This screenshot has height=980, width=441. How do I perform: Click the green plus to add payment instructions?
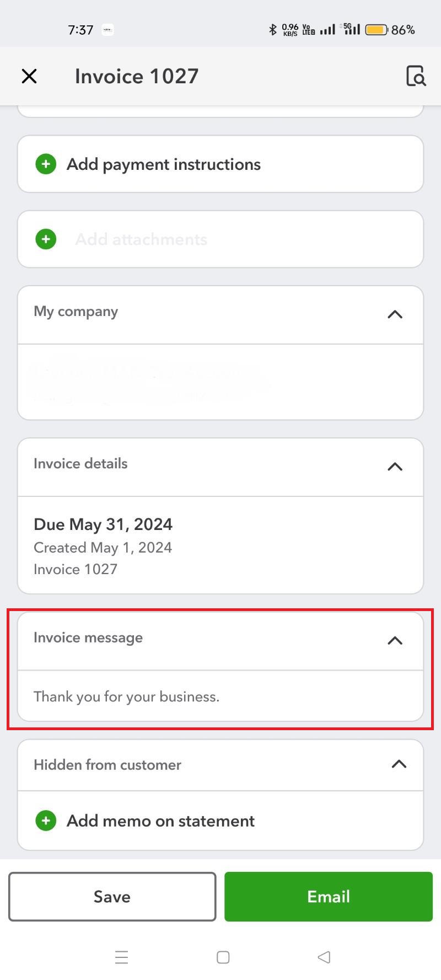point(46,164)
